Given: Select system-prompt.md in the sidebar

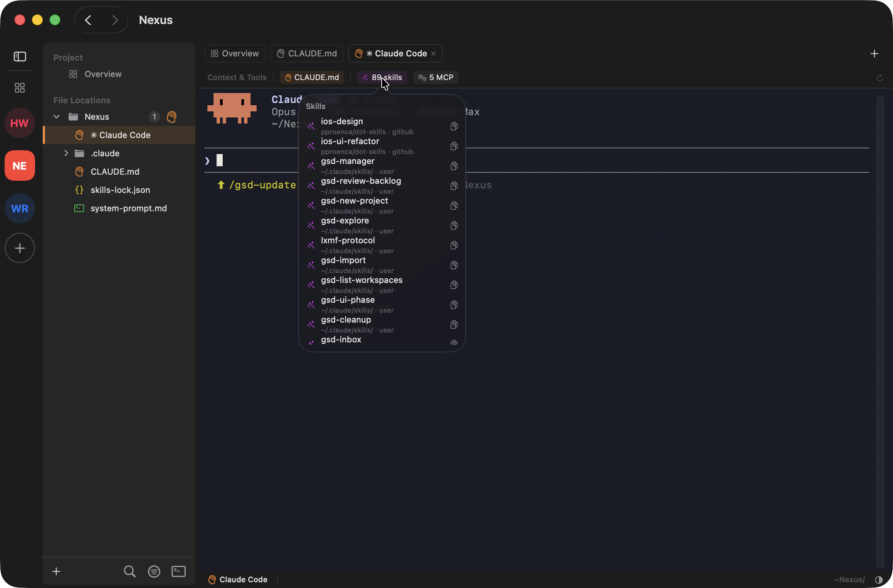Looking at the screenshot, I should (x=128, y=208).
